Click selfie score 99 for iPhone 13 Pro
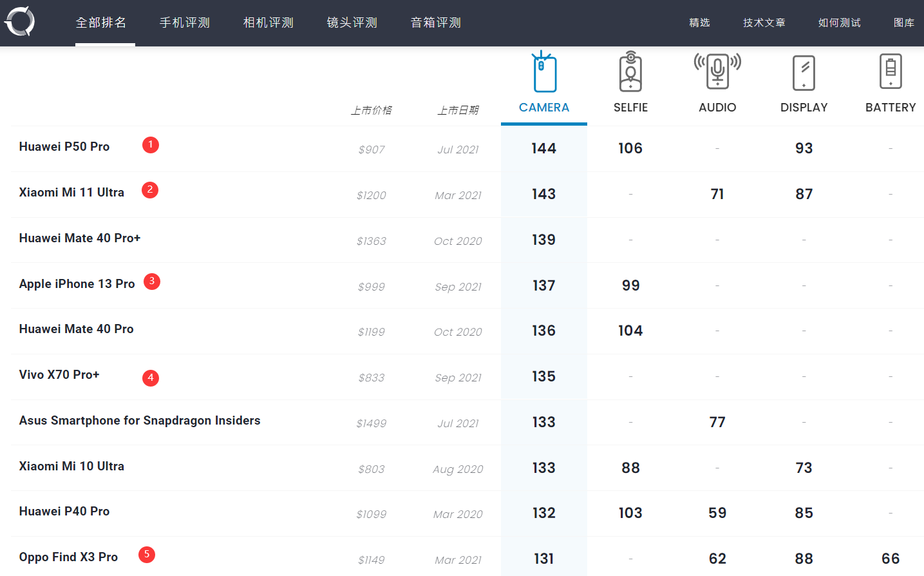The image size is (924, 576). tap(630, 286)
